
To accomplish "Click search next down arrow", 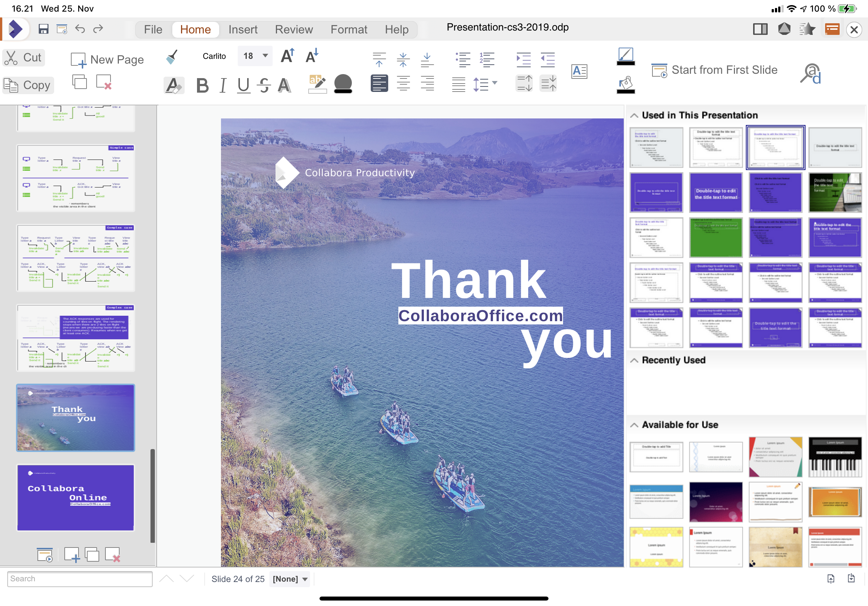I will tap(187, 579).
